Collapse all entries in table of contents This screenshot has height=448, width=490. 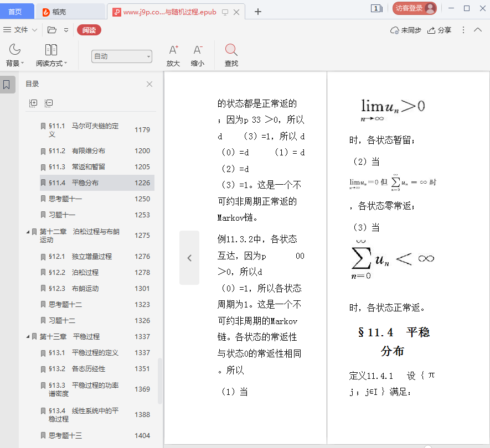point(49,103)
